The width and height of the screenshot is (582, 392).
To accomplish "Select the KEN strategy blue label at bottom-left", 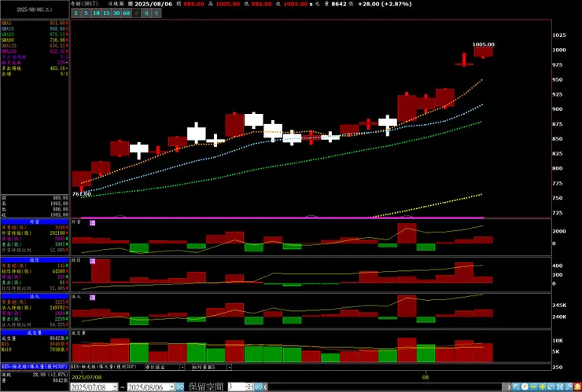I will [x=35, y=366].
